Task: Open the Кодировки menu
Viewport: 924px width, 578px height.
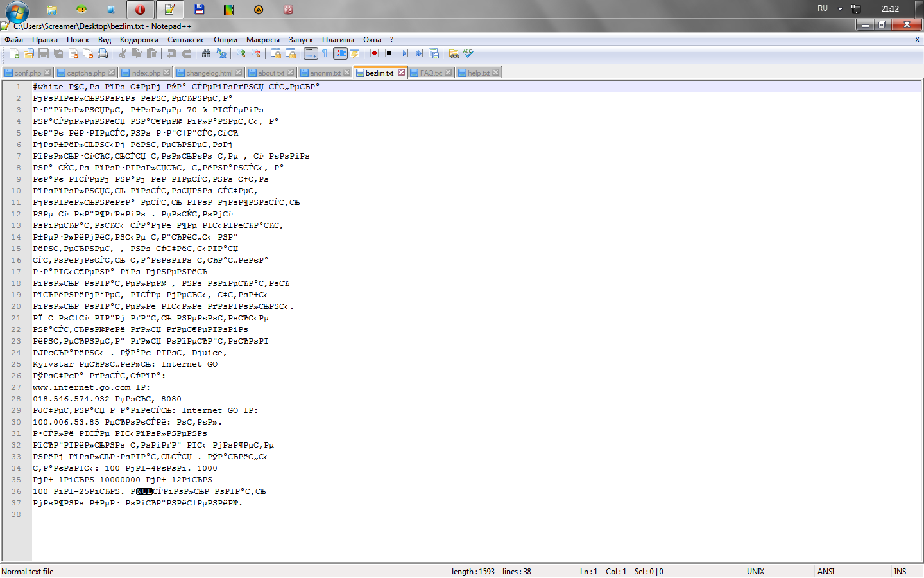Action: [139, 40]
